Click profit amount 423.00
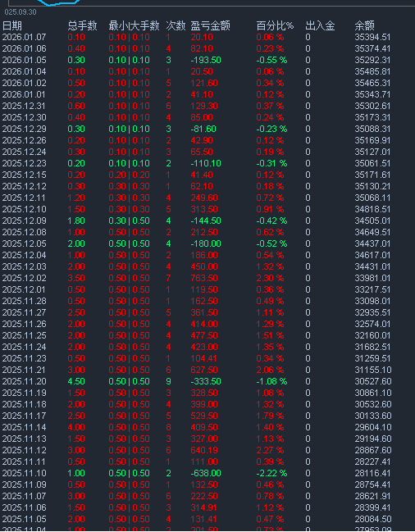415x532 pixels. click(x=204, y=347)
